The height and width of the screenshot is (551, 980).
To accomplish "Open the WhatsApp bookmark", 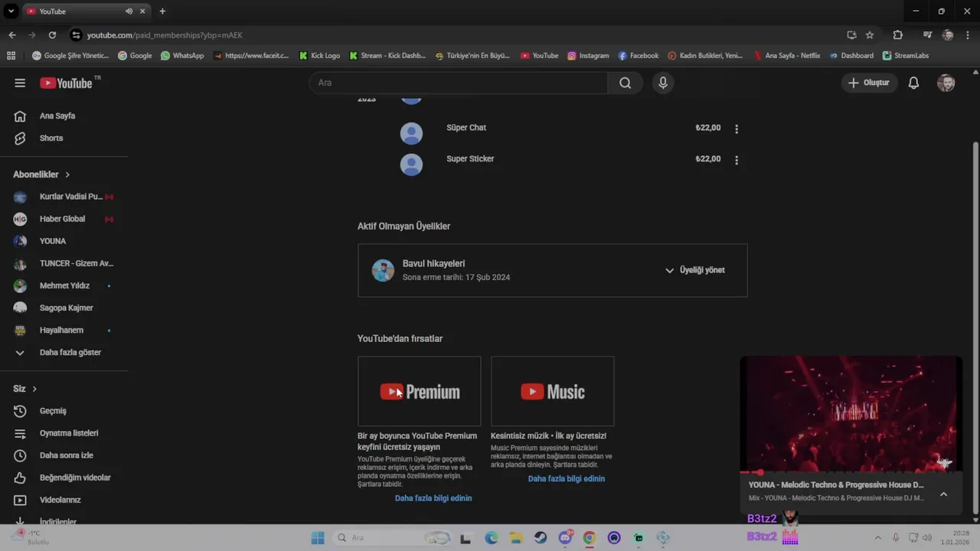I will [182, 56].
